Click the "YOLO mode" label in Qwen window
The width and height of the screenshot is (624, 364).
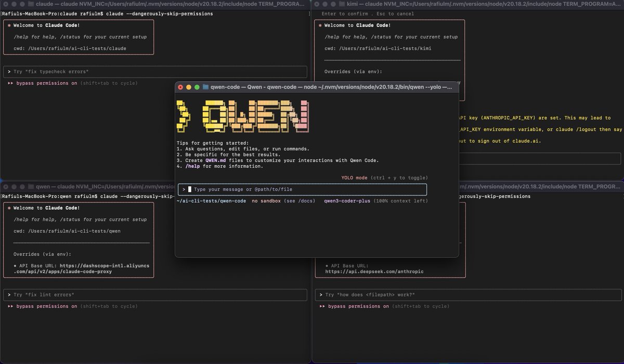(x=354, y=178)
